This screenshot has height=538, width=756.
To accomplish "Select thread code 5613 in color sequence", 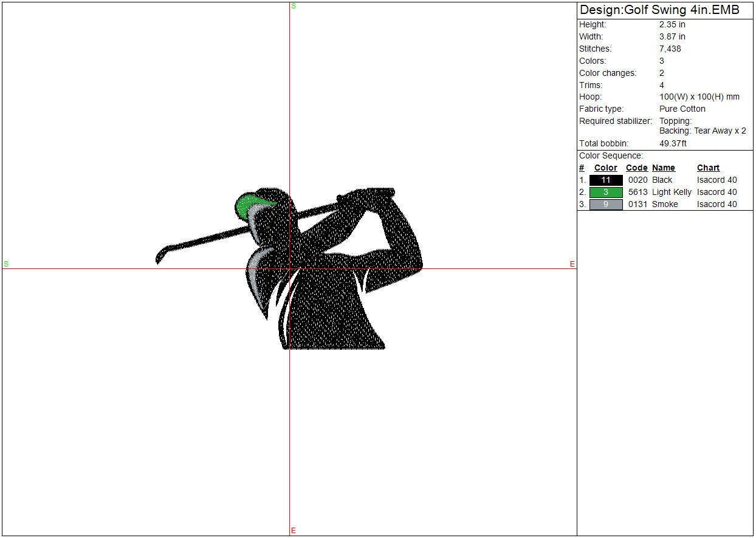I will [x=637, y=192].
